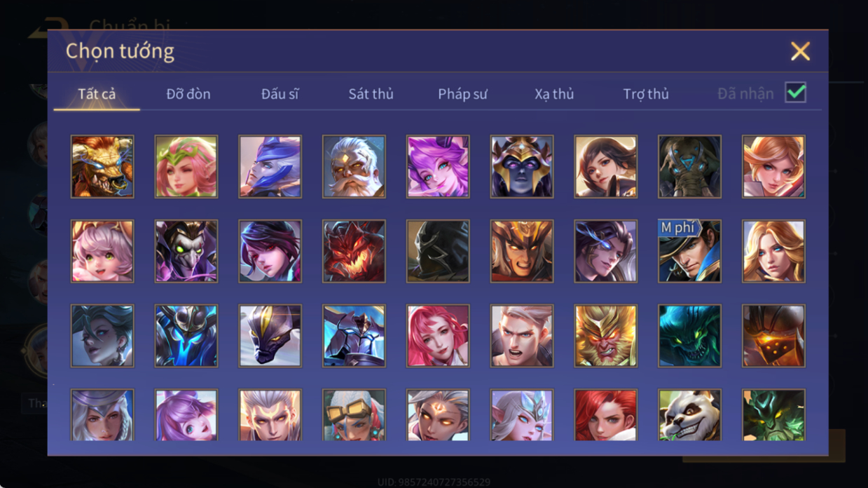Choose the goggles-wearing hero in the bottom row
868x488 pixels.
pyautogui.click(x=354, y=415)
